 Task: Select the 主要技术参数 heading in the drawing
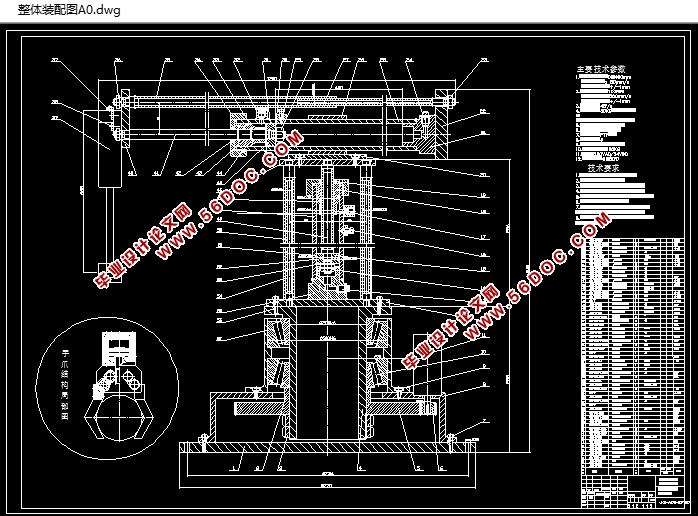[601, 69]
